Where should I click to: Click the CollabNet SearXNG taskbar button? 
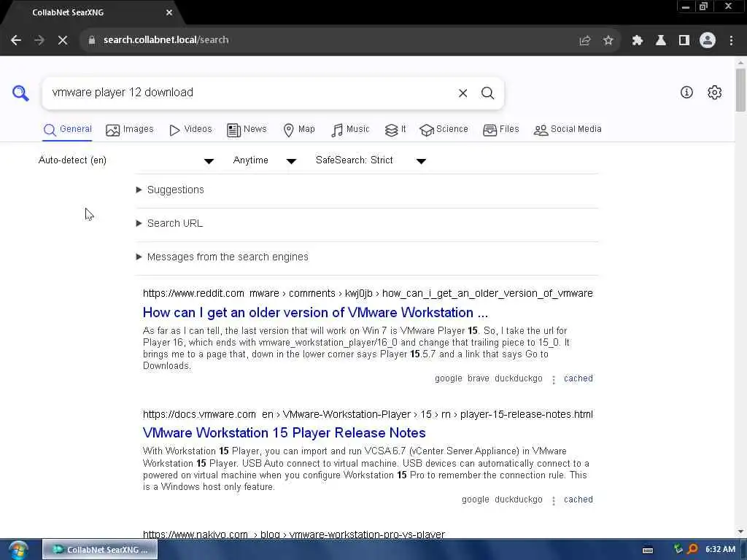(x=100, y=550)
